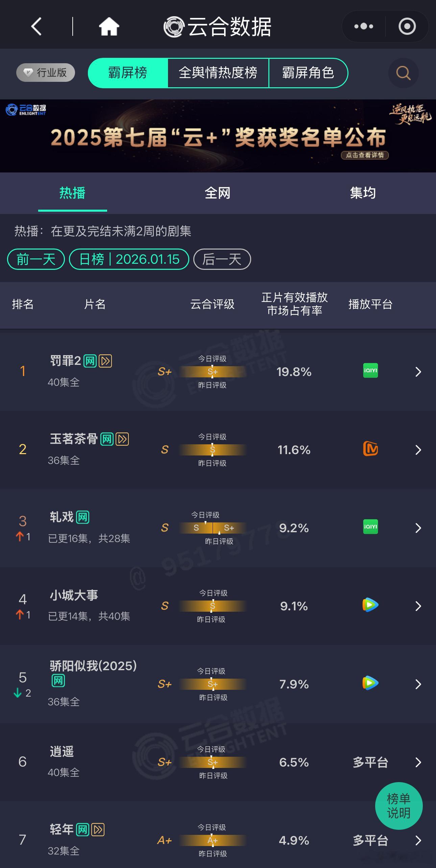
Task: Expand details for 罚罪2 via its chevron
Action: [418, 372]
